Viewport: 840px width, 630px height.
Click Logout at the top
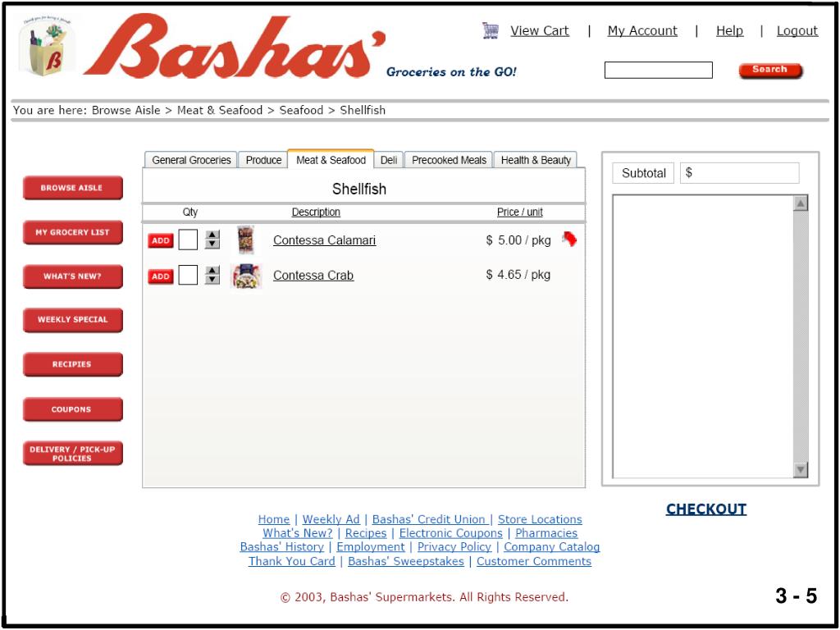pos(797,31)
